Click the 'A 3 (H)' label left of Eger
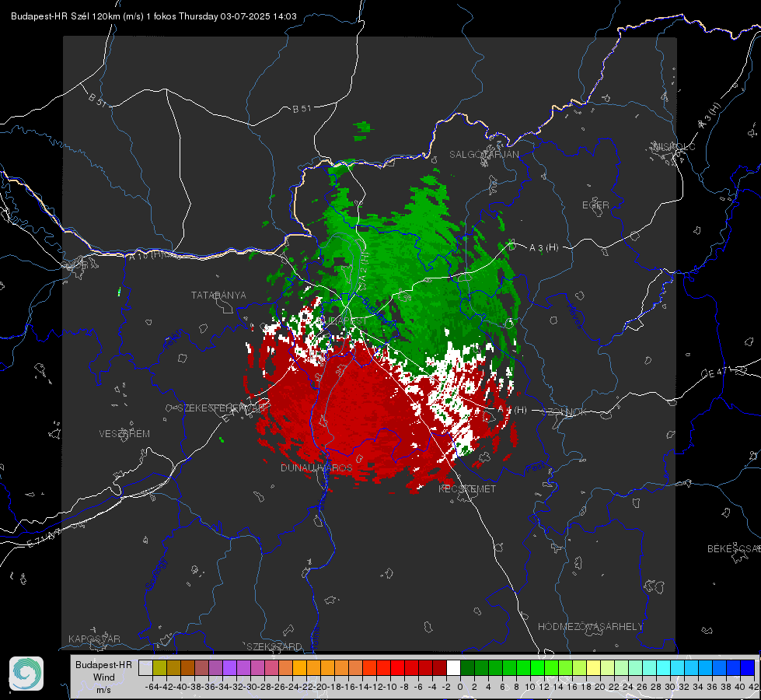This screenshot has width=761, height=700. tap(543, 247)
